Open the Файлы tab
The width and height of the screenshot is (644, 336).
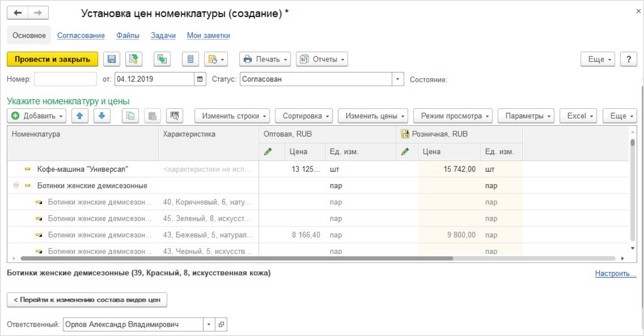click(x=128, y=36)
